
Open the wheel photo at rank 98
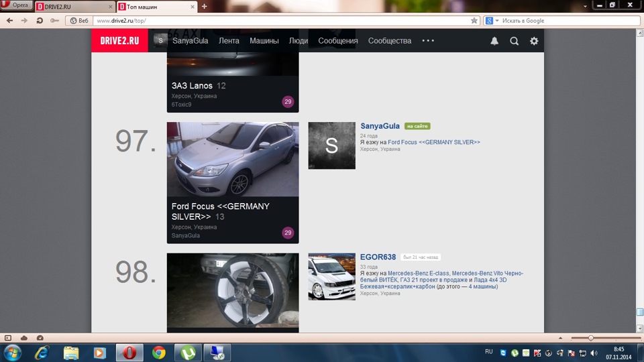(x=233, y=290)
